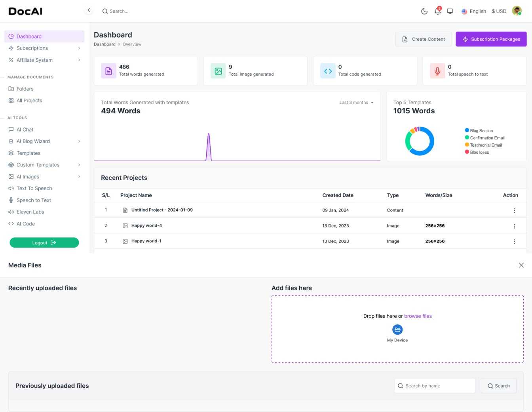This screenshot has height=412, width=532.
Task: Open the Last 3 months dropdown
Action: 356,103
